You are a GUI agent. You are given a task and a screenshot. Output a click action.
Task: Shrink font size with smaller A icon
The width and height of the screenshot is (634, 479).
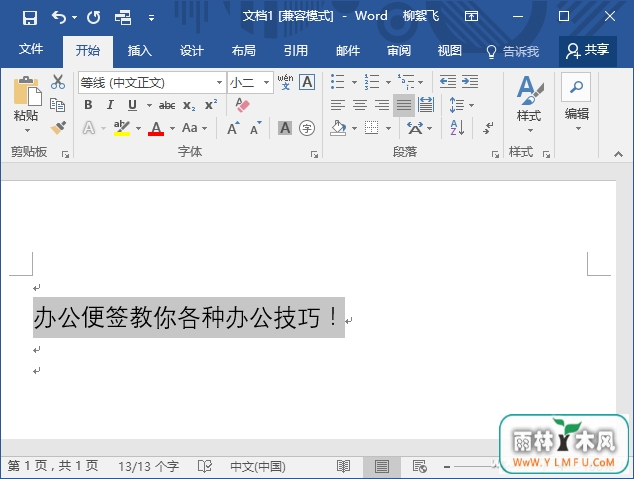(x=256, y=128)
